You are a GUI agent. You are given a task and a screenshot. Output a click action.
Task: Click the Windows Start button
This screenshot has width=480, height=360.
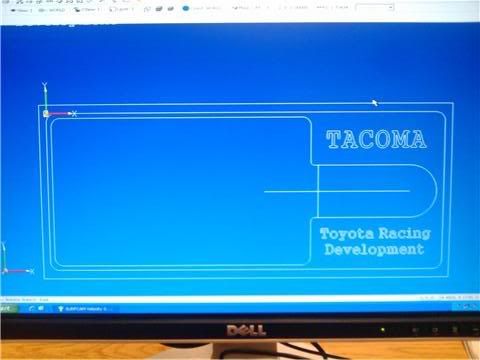8,309
